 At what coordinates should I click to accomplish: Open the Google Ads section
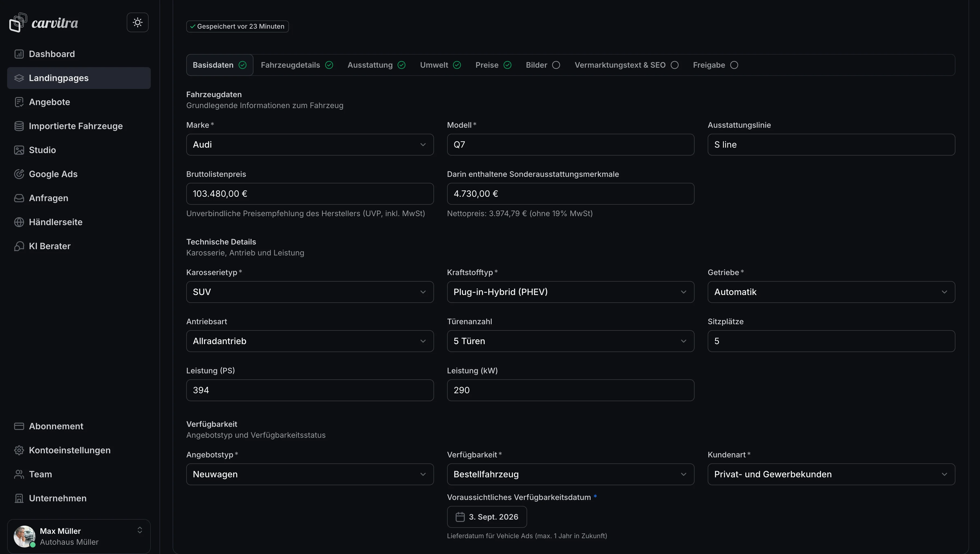pyautogui.click(x=79, y=174)
